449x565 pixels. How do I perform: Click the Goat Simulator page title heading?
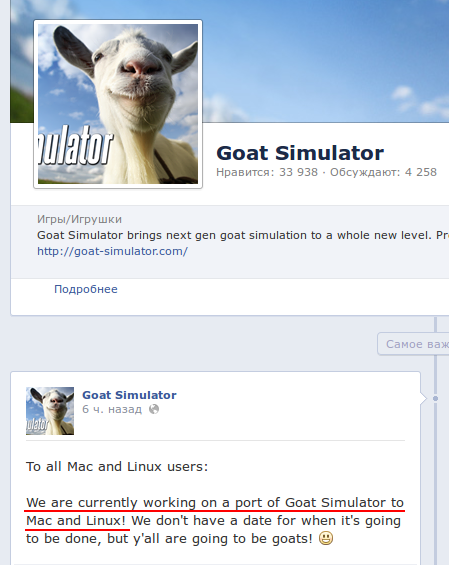(300, 153)
